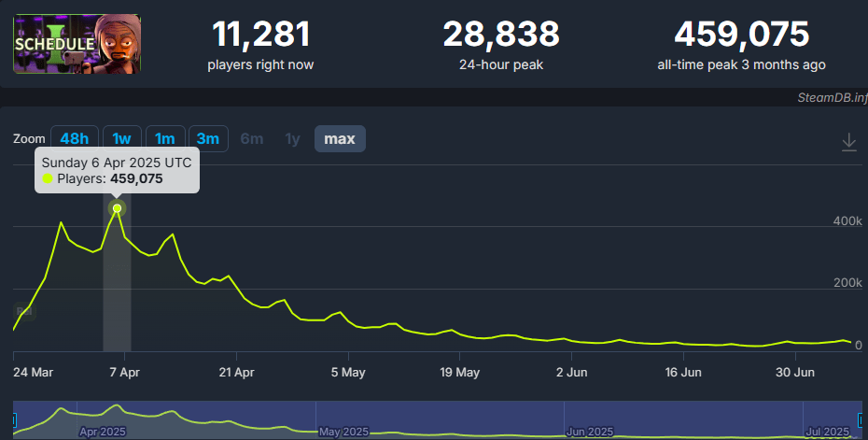The width and height of the screenshot is (868, 440).
Task: Click Jul 2025 in the navigator strip
Action: [828, 432]
